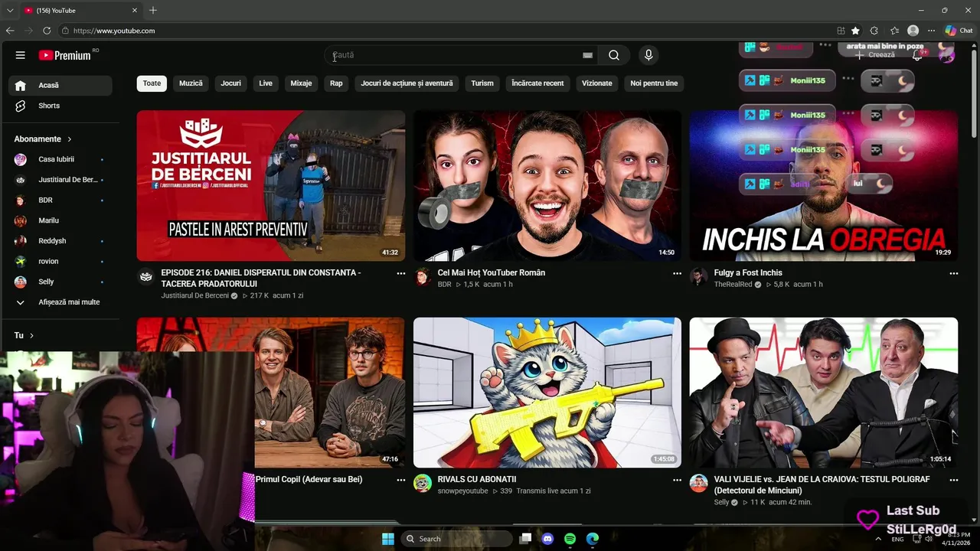
Task: Open the Acasă home item in the sidebar
Action: (x=60, y=85)
